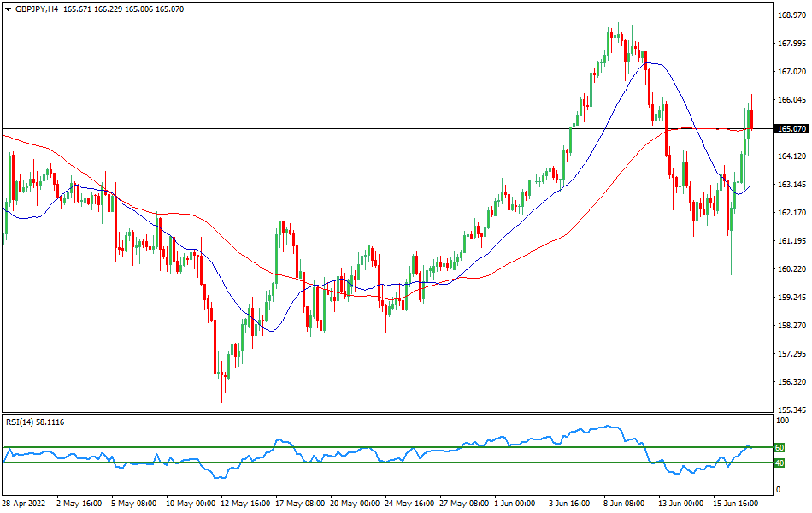Click the 168.970 price axis label
Screen dimensions: 812x513
pos(791,15)
